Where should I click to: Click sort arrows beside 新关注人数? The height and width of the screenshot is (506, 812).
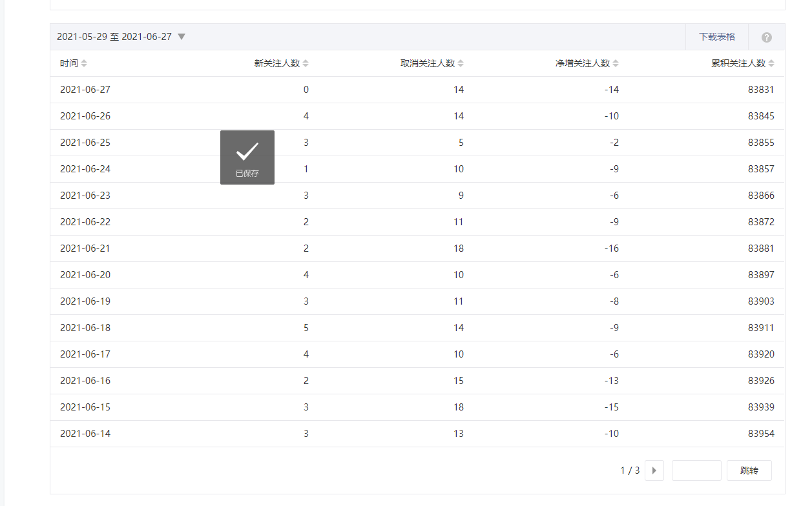tap(306, 63)
